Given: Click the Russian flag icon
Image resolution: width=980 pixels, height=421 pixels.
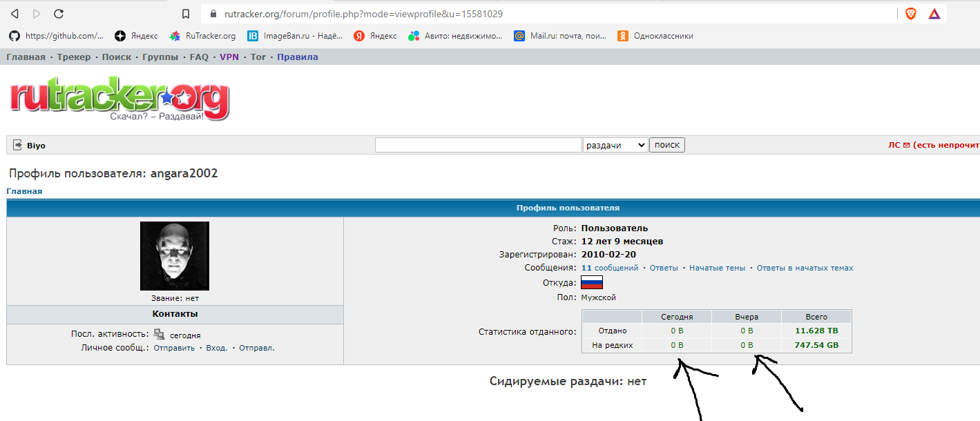Looking at the screenshot, I should pyautogui.click(x=592, y=282).
